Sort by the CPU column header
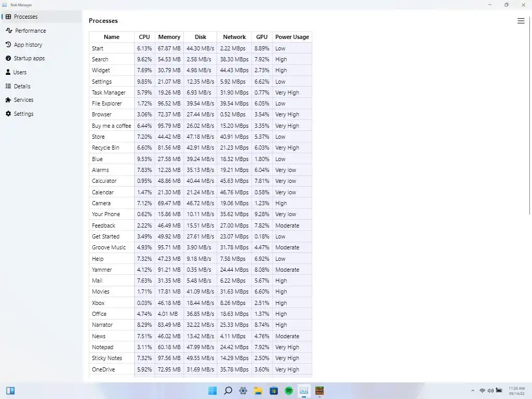Viewport: 532px width, 399px height. (144, 37)
